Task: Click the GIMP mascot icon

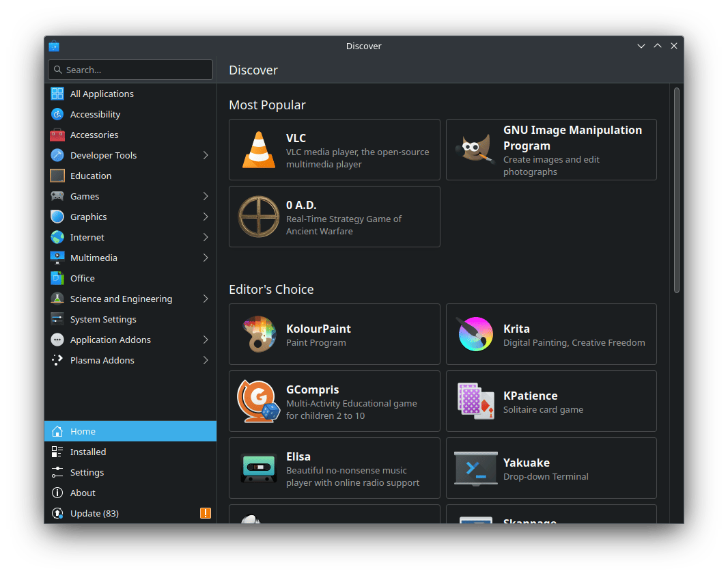Action: (475, 150)
